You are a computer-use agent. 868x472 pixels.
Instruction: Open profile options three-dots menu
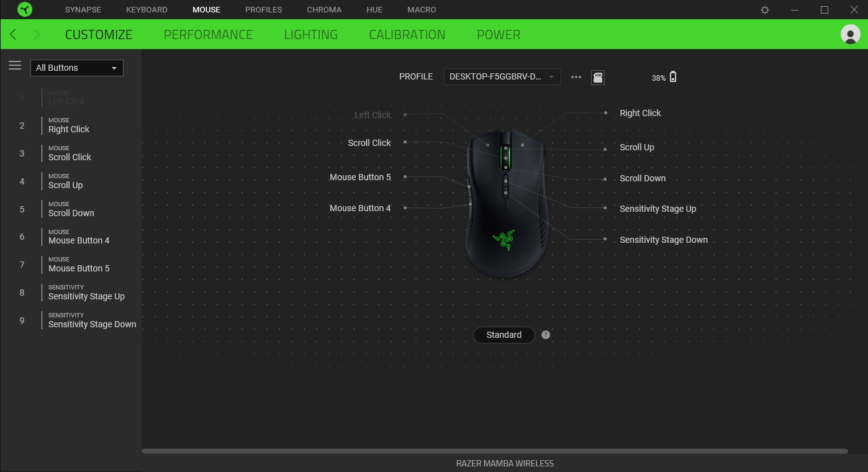coord(576,77)
